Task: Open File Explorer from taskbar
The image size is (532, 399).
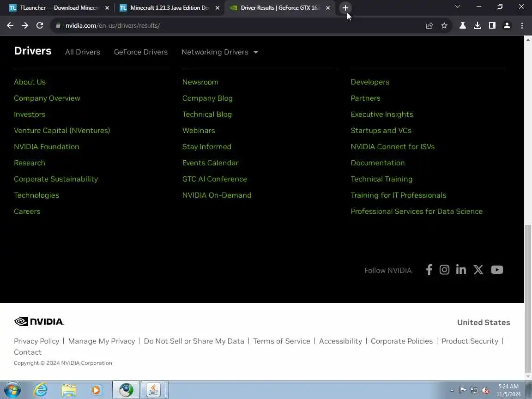Action: (x=69, y=390)
